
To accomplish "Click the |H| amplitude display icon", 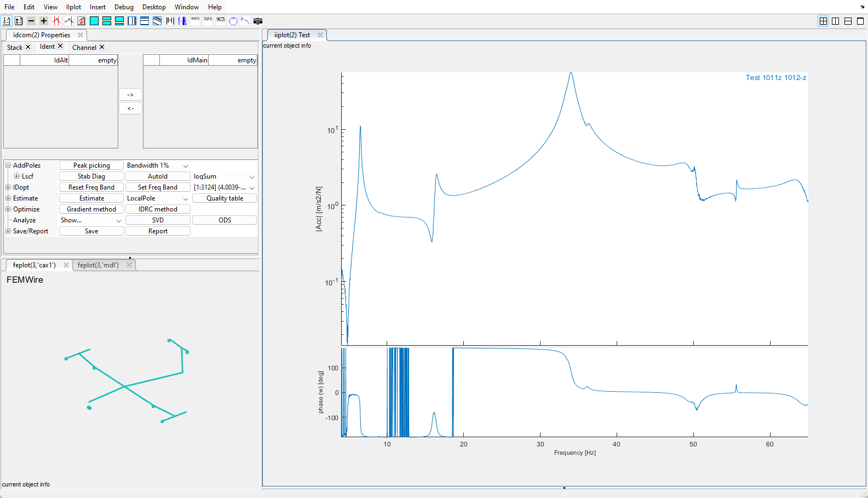I will [170, 21].
